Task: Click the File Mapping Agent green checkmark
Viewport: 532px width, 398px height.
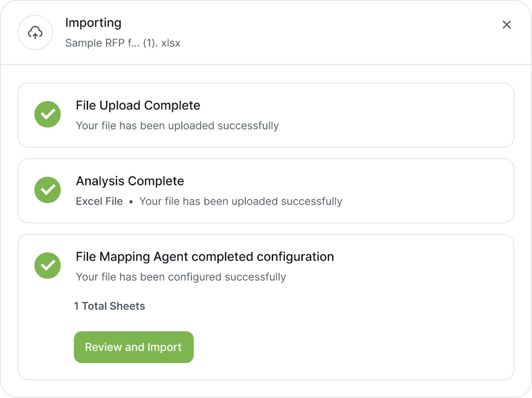Action: [x=48, y=266]
